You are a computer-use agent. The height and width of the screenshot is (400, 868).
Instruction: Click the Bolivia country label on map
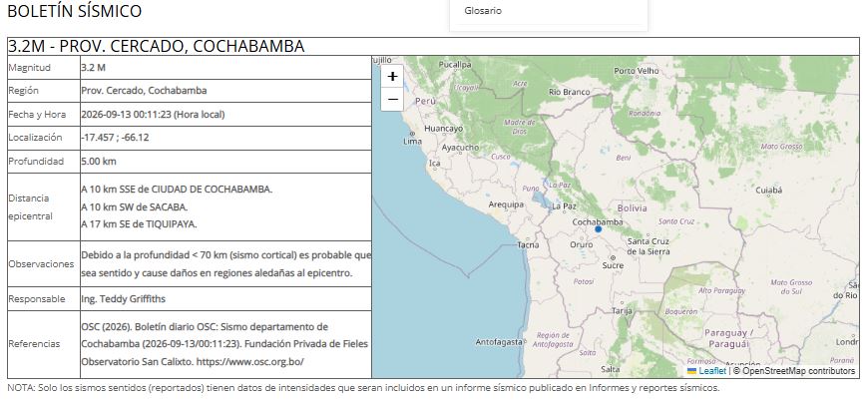[632, 208]
